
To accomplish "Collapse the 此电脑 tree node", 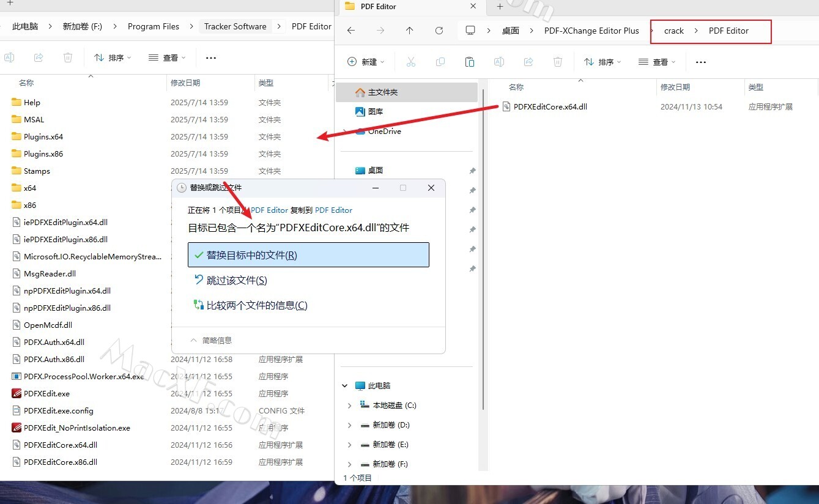I will pyautogui.click(x=345, y=386).
